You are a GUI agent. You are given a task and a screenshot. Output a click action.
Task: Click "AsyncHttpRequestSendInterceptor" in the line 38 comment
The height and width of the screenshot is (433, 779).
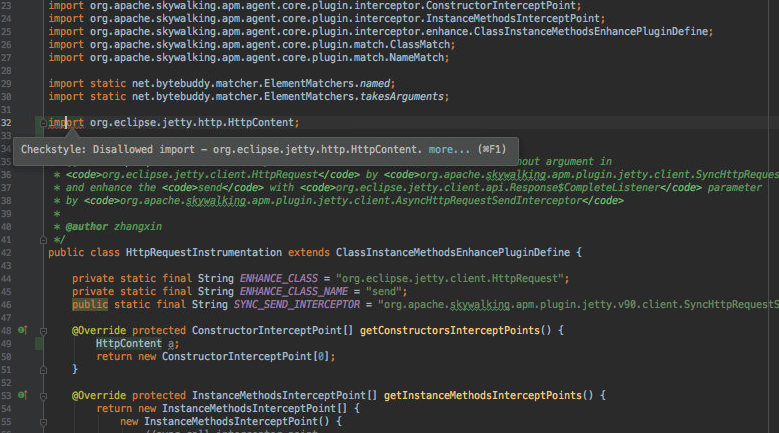click(x=488, y=201)
